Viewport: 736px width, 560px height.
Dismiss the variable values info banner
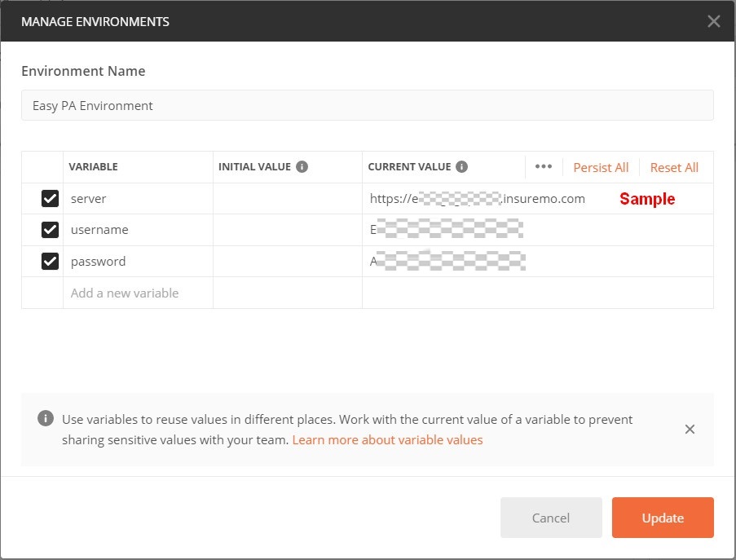point(690,429)
